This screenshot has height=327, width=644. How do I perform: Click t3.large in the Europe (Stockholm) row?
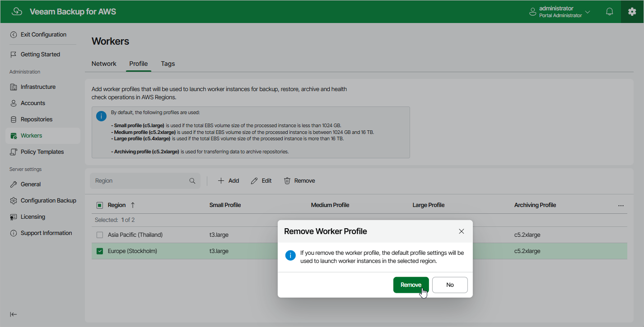219,251
